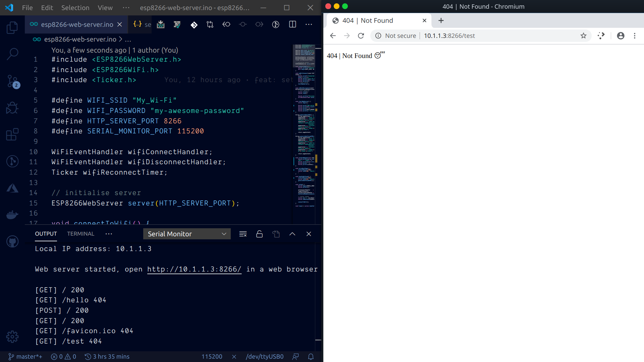Open Source Control with 2 changes
Image resolution: width=644 pixels, height=362 pixels.
[12, 81]
